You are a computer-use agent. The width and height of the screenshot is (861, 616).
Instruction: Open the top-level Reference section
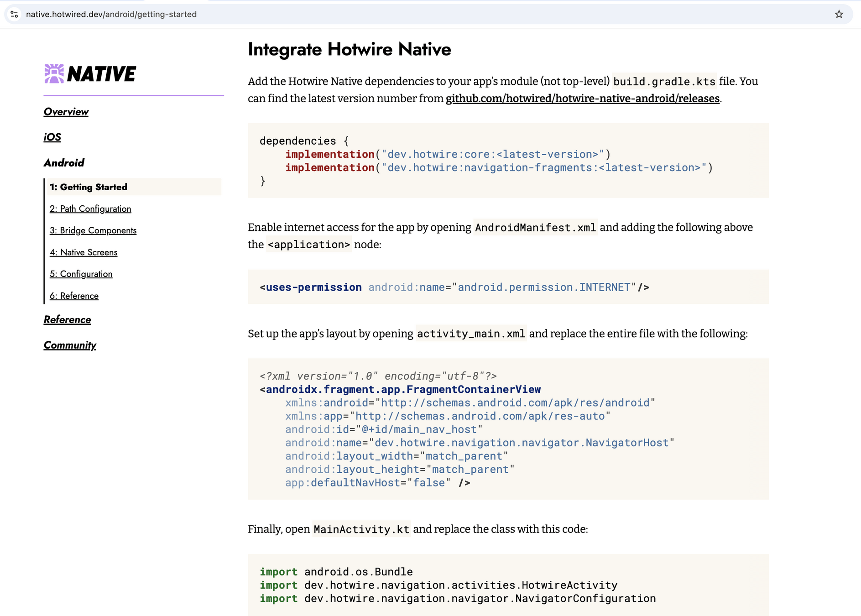point(68,320)
